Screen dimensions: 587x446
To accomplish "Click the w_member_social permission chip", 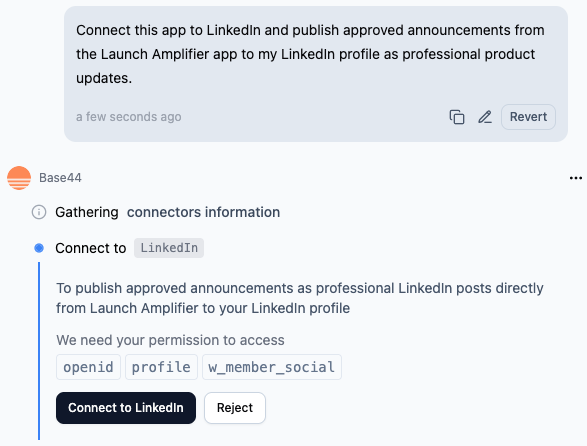I will point(272,367).
